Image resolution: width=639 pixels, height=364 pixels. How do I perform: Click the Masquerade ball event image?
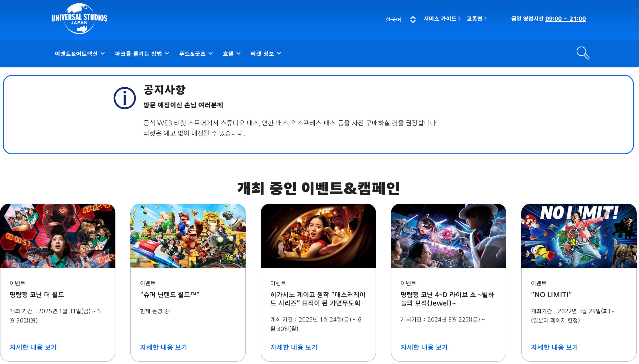[318, 236]
